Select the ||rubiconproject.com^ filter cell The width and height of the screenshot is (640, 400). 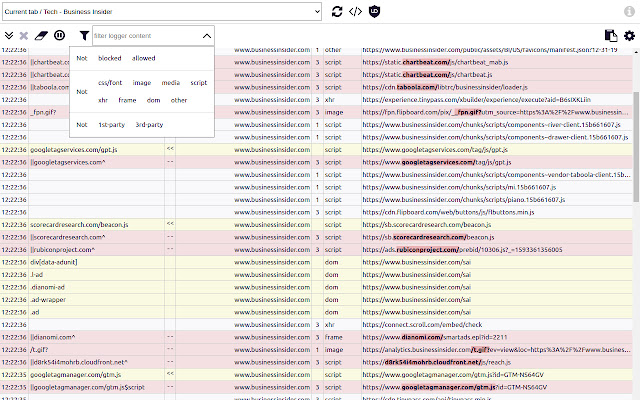(96, 250)
